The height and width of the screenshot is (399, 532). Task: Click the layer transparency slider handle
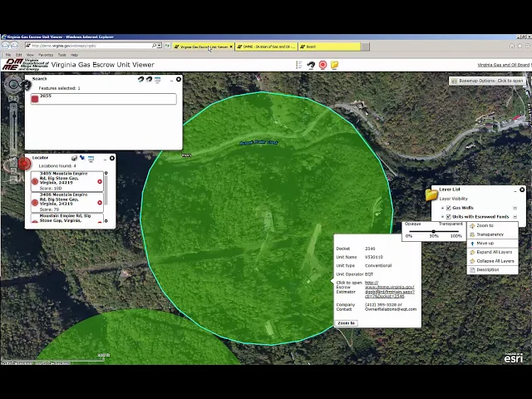click(433, 230)
